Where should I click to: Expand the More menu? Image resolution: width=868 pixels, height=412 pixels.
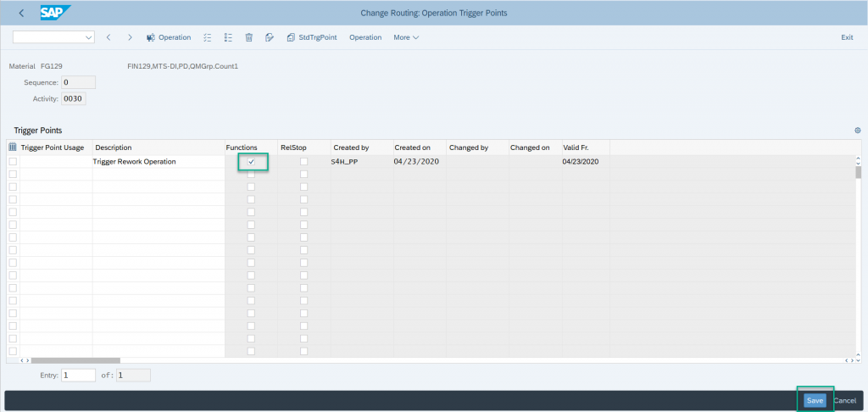click(406, 37)
